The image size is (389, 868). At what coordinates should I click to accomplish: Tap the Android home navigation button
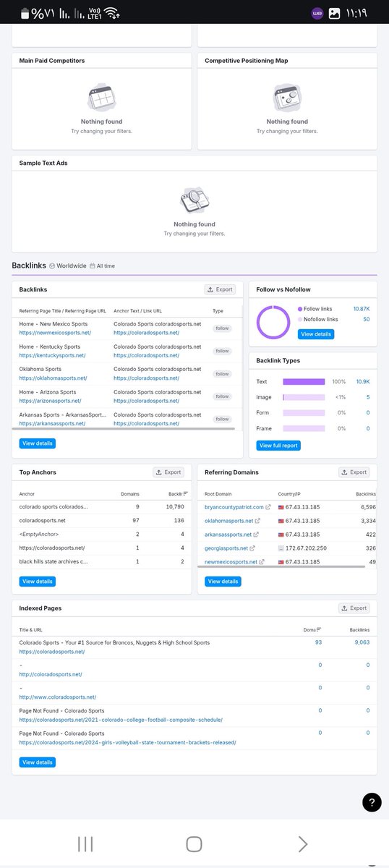point(194,844)
